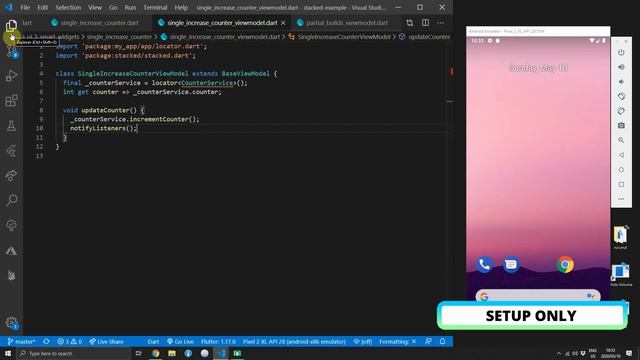Open the View menu

[x=95, y=7]
